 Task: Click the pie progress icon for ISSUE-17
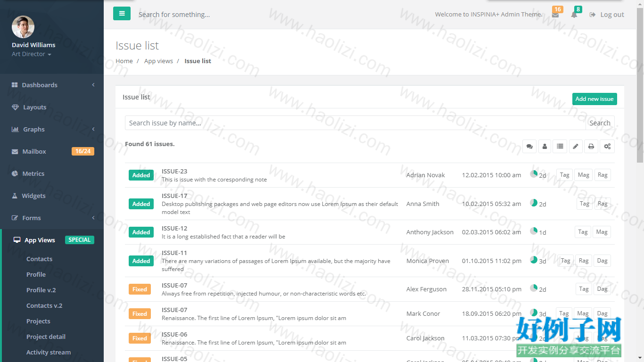(x=534, y=203)
